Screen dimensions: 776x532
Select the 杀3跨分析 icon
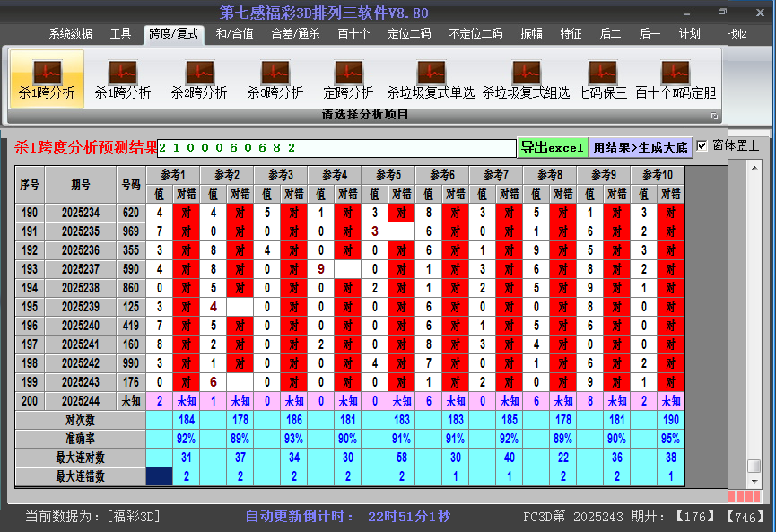click(x=275, y=79)
